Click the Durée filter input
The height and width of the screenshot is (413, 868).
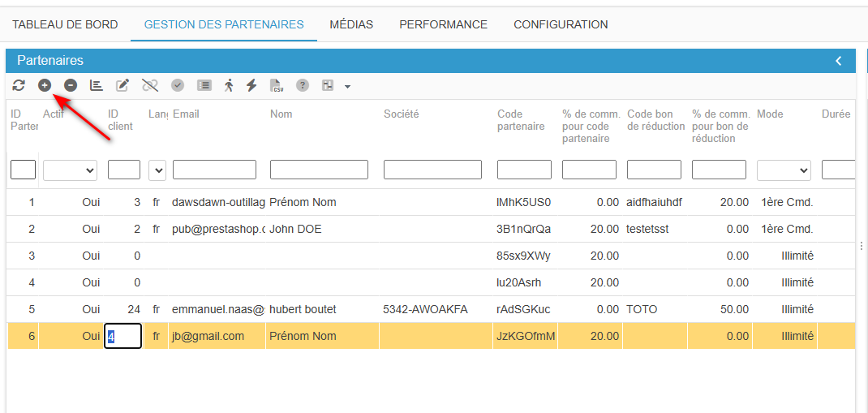point(839,170)
